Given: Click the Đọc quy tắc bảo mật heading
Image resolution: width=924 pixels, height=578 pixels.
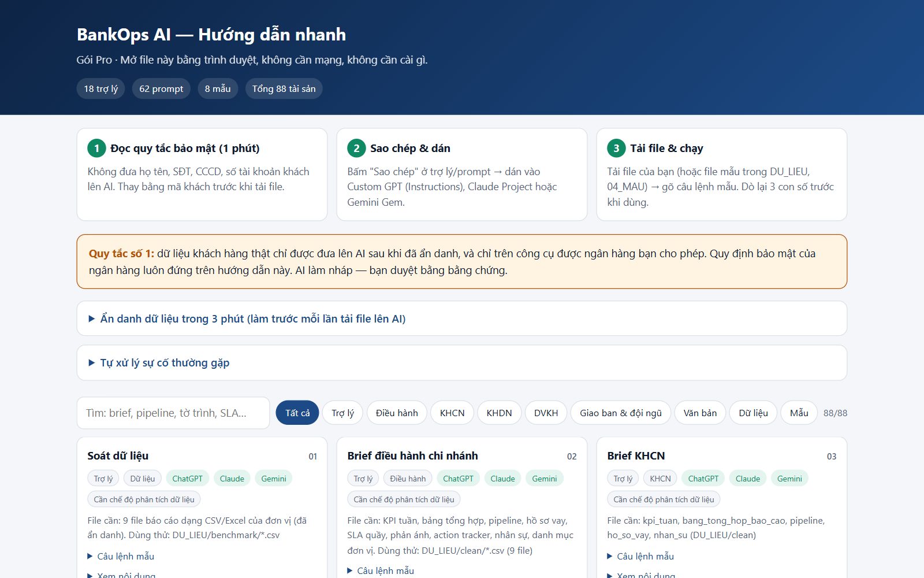Looking at the screenshot, I should pyautogui.click(x=185, y=148).
